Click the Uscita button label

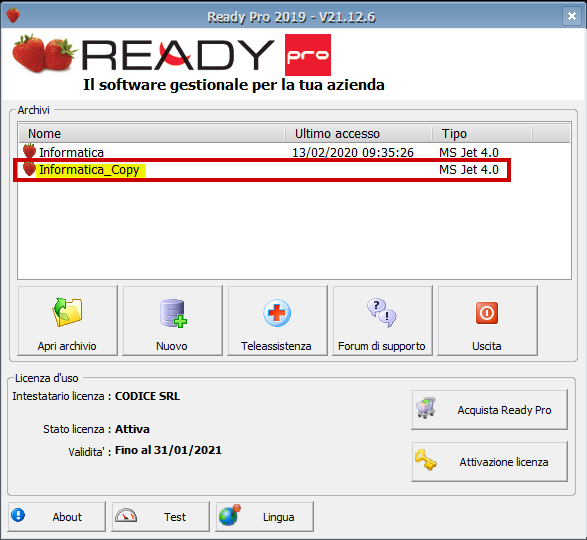pyautogui.click(x=487, y=346)
